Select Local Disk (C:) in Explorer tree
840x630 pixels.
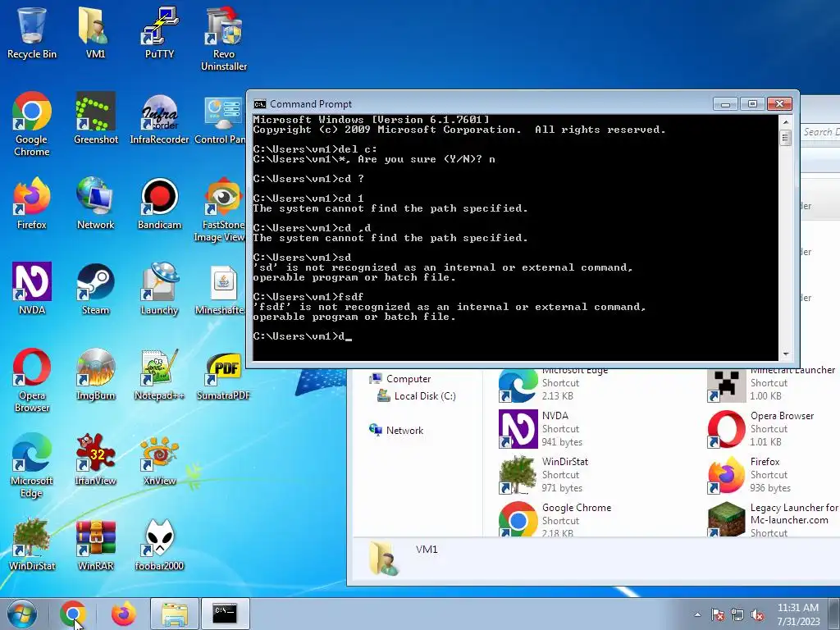tap(416, 396)
